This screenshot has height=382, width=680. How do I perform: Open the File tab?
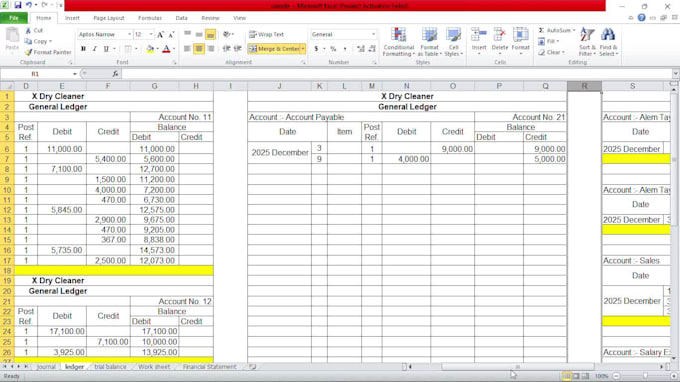(14, 18)
